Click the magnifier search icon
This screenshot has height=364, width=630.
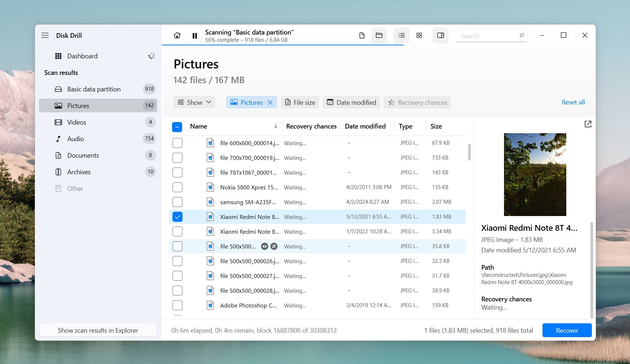[521, 35]
